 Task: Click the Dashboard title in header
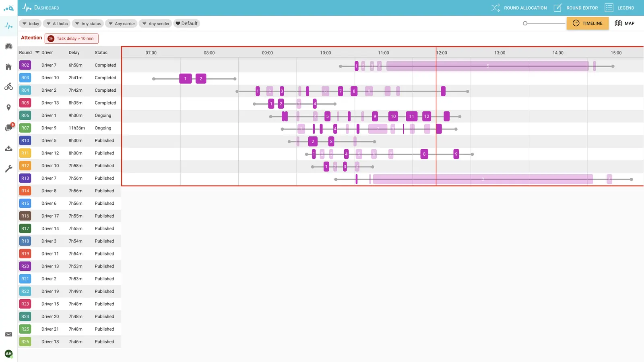tap(47, 8)
